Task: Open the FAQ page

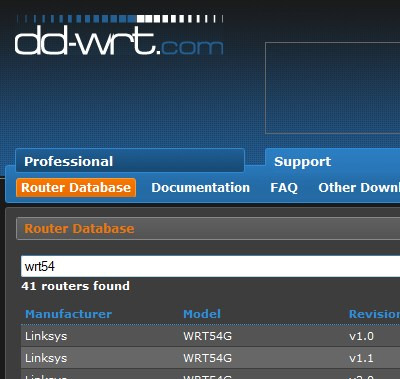Action: (284, 188)
